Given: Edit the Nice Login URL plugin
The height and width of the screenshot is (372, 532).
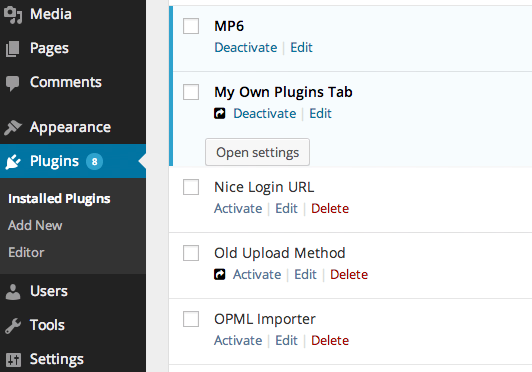Looking at the screenshot, I should [x=286, y=208].
